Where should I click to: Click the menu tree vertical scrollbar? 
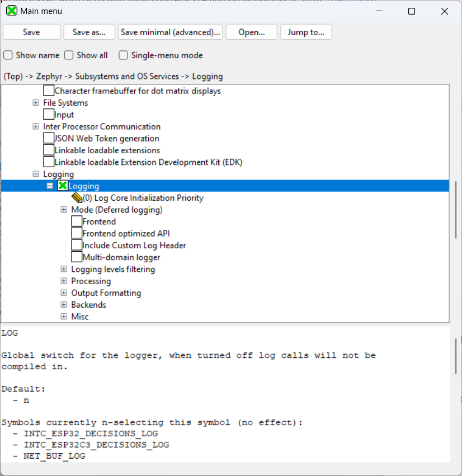click(x=456, y=209)
